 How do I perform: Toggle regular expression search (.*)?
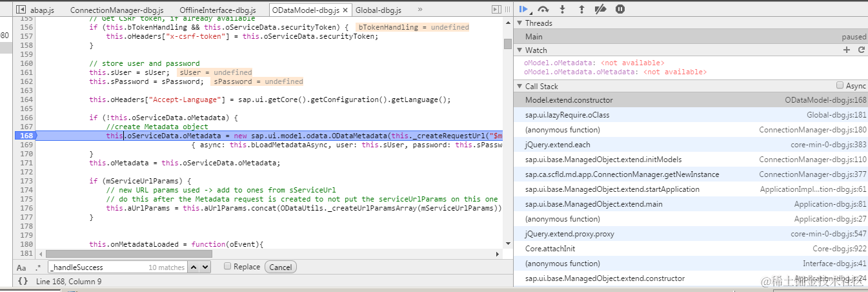tap(38, 267)
